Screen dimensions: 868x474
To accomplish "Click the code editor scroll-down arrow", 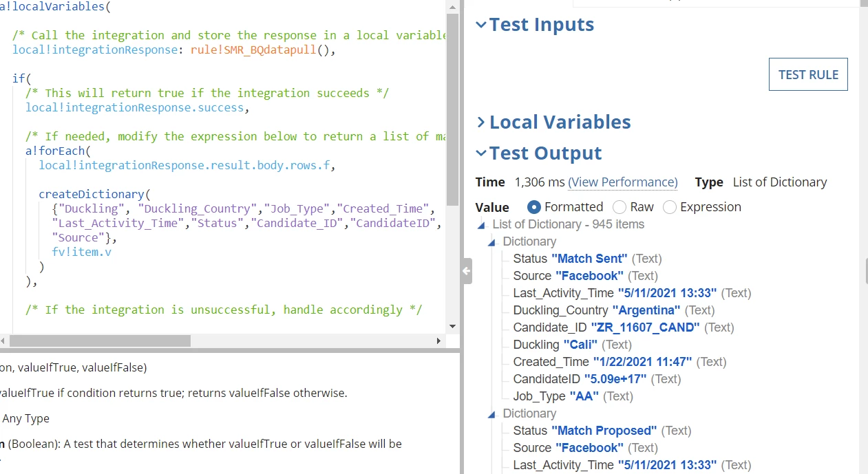I will 452,326.
